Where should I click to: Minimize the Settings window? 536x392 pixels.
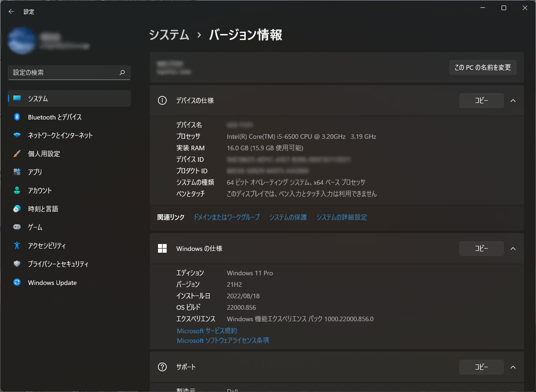pyautogui.click(x=483, y=8)
